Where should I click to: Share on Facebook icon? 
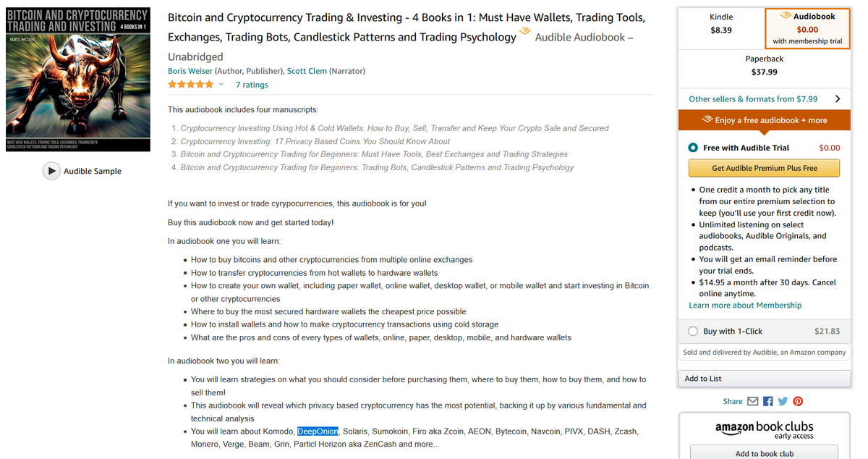[768, 401]
